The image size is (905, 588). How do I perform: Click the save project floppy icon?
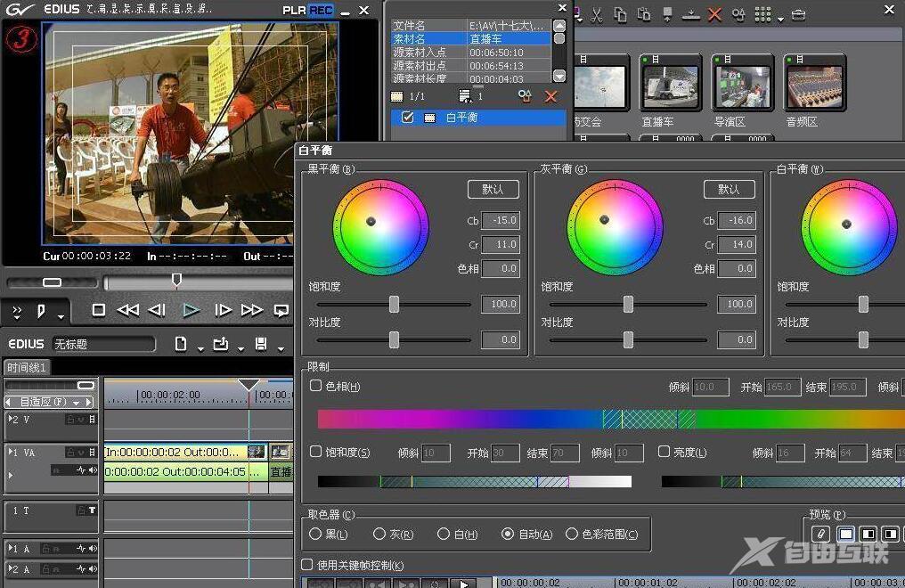pos(261,344)
